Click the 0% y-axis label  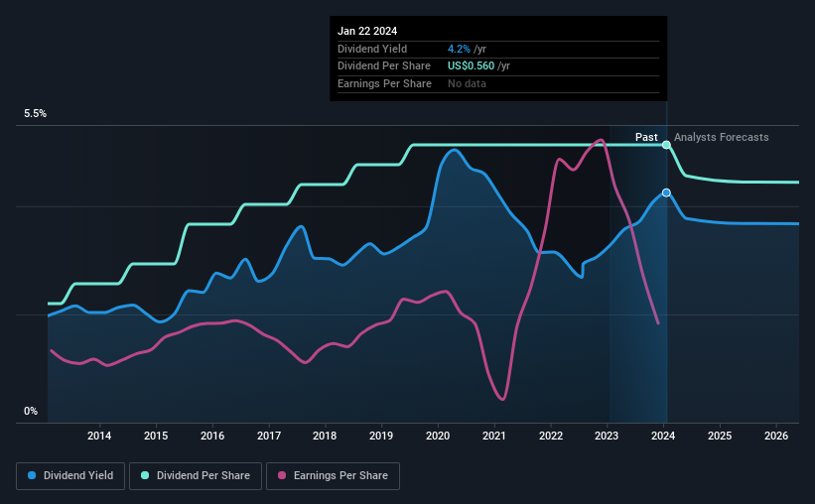tap(31, 412)
